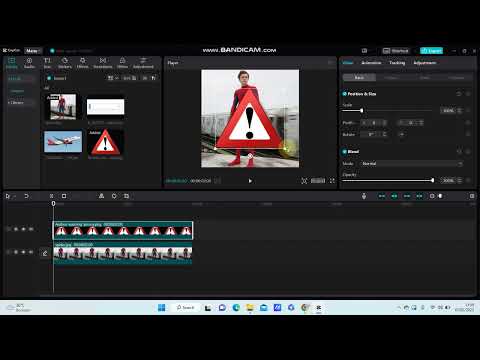
Task: Click the timeline zoom slider handle
Action: click(440, 196)
